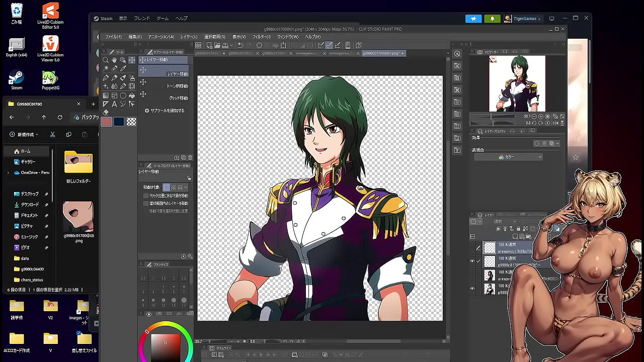Click the Undo arrow in command bar

[240, 45]
